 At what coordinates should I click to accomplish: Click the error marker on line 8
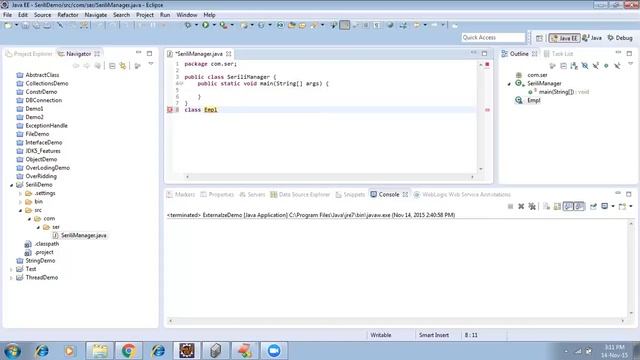tap(170, 110)
